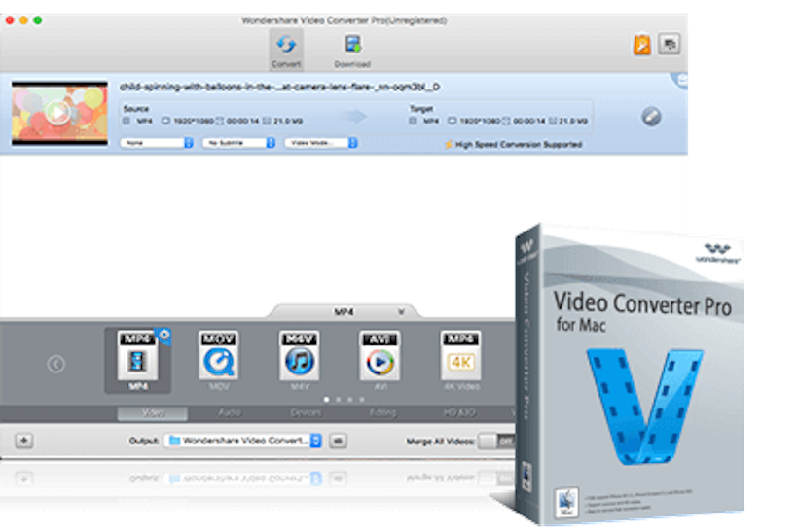Screen dimensions: 798x532
Task: Play the balloon video thumbnail preview
Action: point(58,113)
